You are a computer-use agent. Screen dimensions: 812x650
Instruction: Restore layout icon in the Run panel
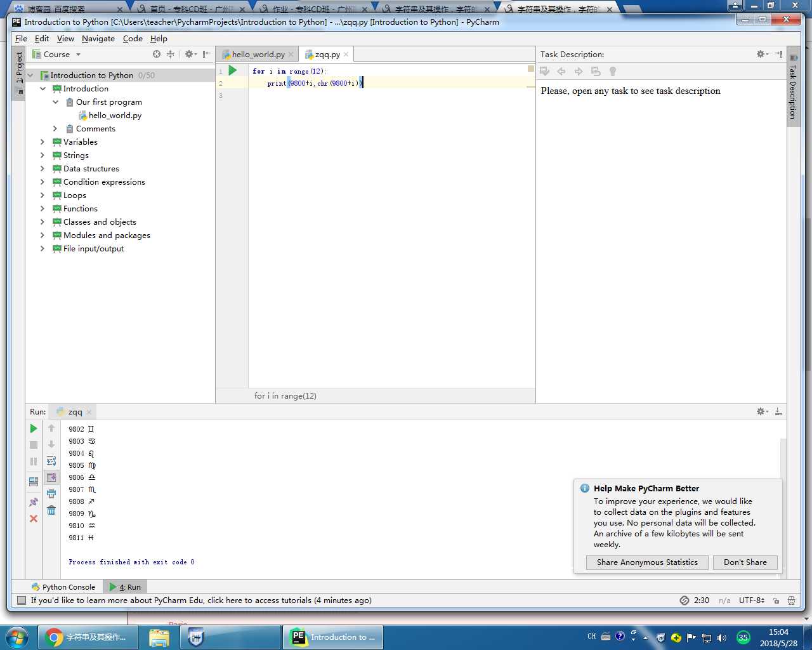click(x=34, y=482)
